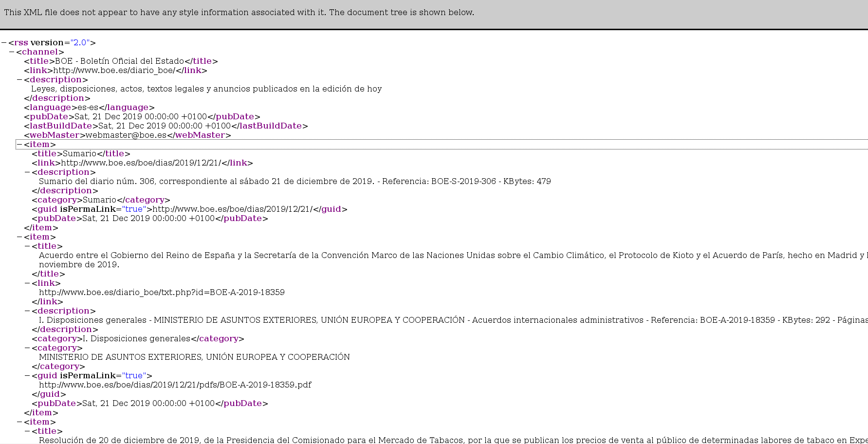Viewport: 868px width, 444px height.
Task: Click the language value 'es-es'
Action: [88, 108]
